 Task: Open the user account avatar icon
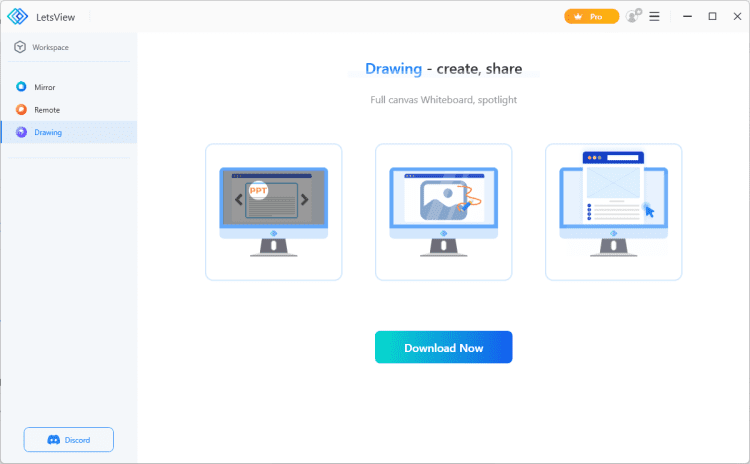[x=633, y=16]
